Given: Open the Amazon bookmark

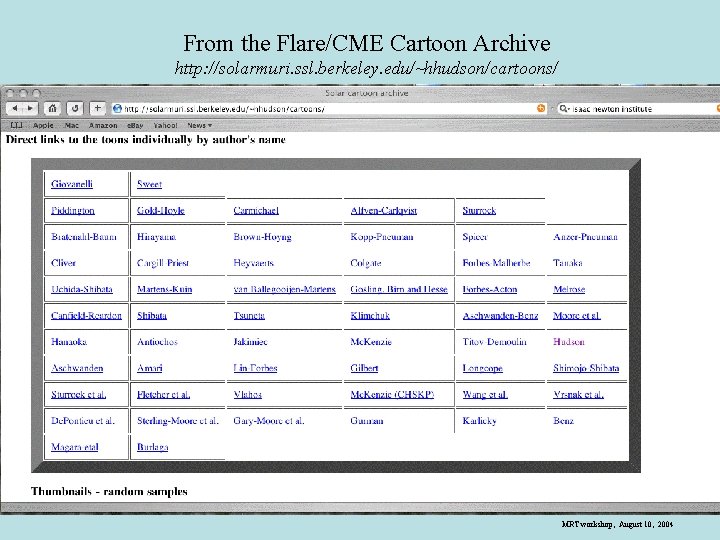Looking at the screenshot, I should 103,125.
